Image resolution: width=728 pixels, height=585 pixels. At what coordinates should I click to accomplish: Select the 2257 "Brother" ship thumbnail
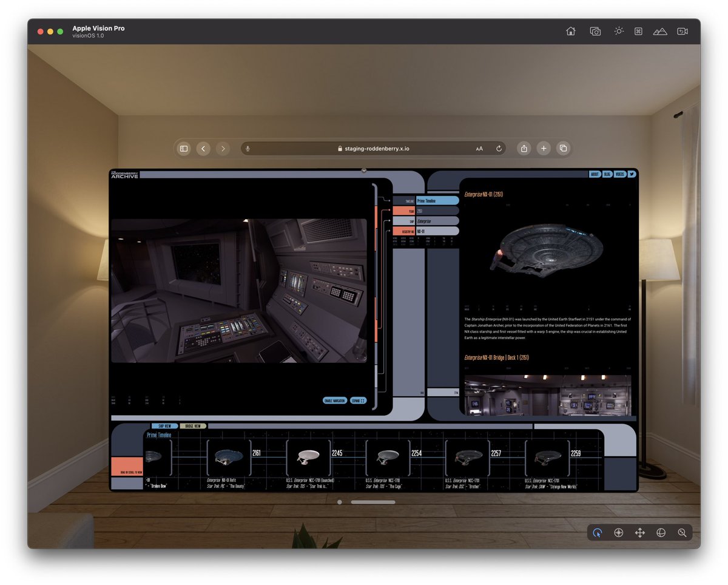[x=467, y=458]
